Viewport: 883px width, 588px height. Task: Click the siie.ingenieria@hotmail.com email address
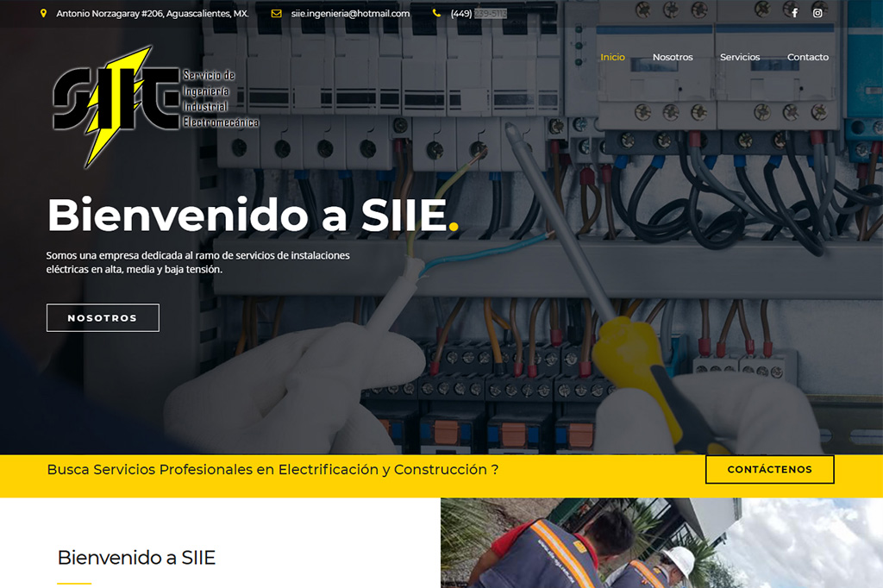[350, 14]
